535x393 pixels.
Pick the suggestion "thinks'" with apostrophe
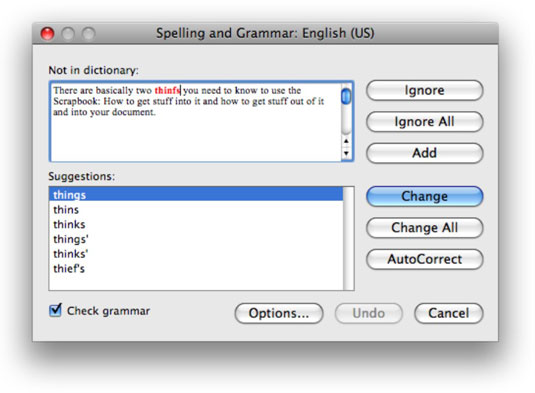pos(196,254)
